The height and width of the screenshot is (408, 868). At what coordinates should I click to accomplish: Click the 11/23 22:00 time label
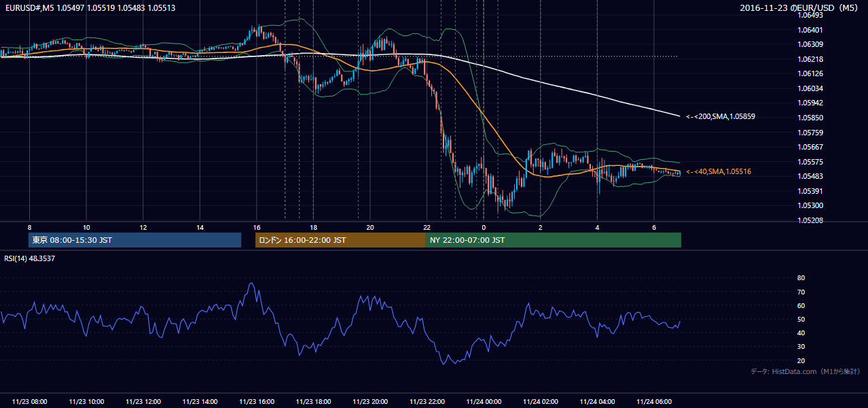427,402
